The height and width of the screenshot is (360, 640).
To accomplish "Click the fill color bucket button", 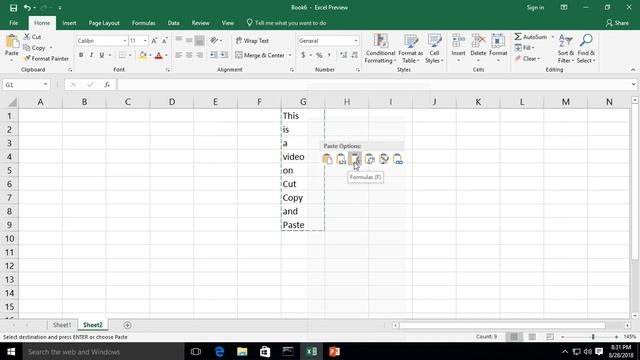I will pyautogui.click(x=142, y=55).
